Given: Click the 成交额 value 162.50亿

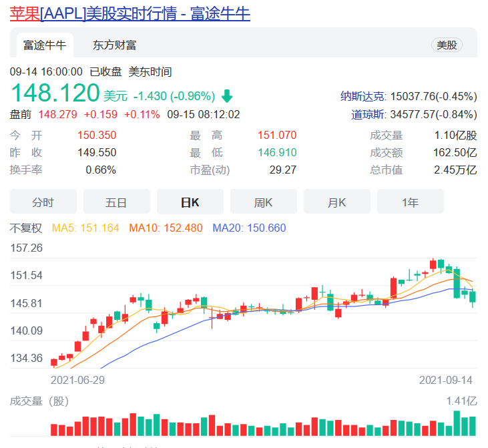Looking at the screenshot, I should 455,152.
